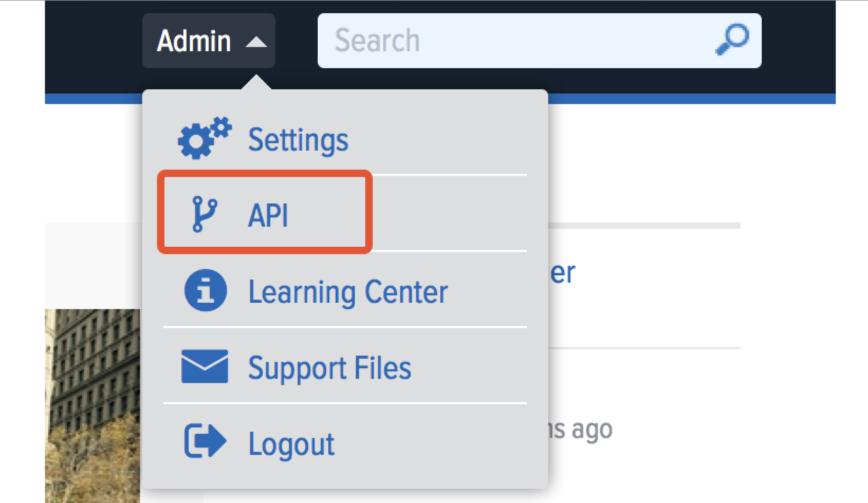The height and width of the screenshot is (503, 868).
Task: Collapse the menu using the Admin caret arrow
Action: coord(256,42)
